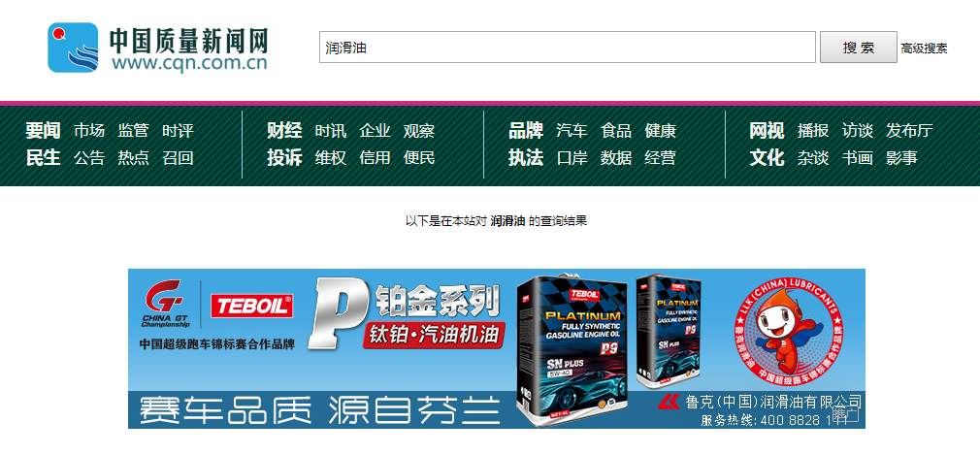Screen dimensions: 980x454
Task: Open the 监管 channel
Action: coord(134,131)
